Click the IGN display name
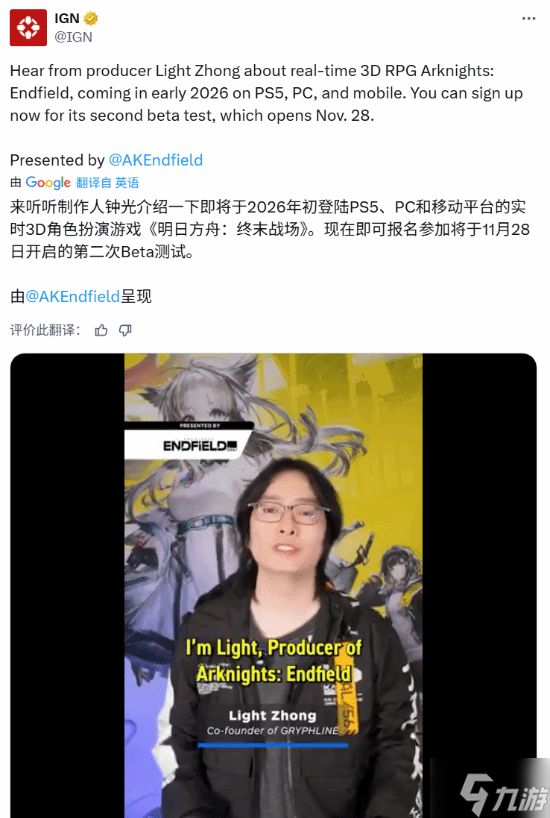 tap(67, 18)
